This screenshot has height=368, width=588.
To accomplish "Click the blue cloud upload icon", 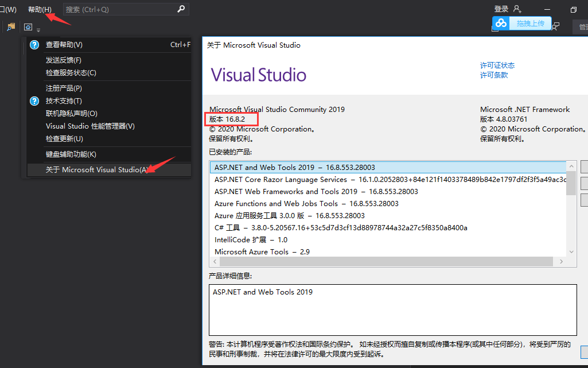I will coord(501,24).
